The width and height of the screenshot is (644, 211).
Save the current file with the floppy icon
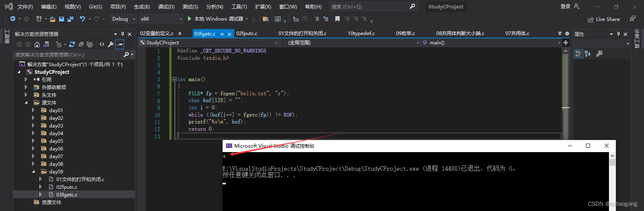coord(62,19)
